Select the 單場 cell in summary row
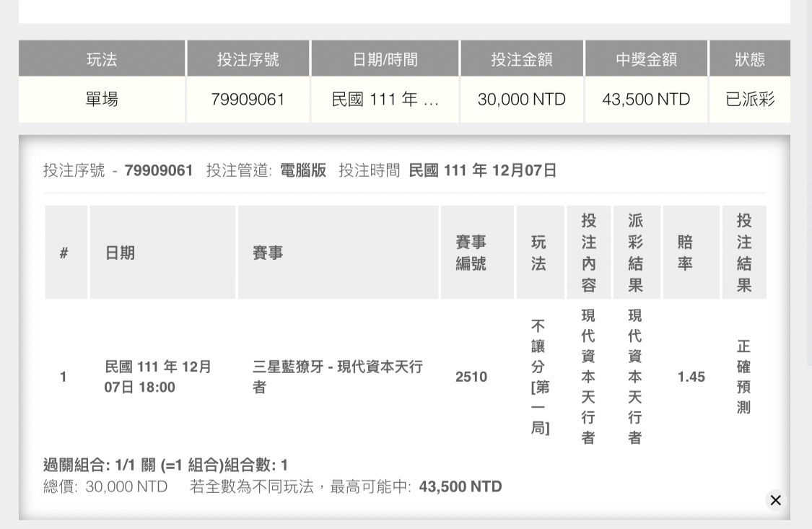This screenshot has height=529, width=812. [x=102, y=100]
